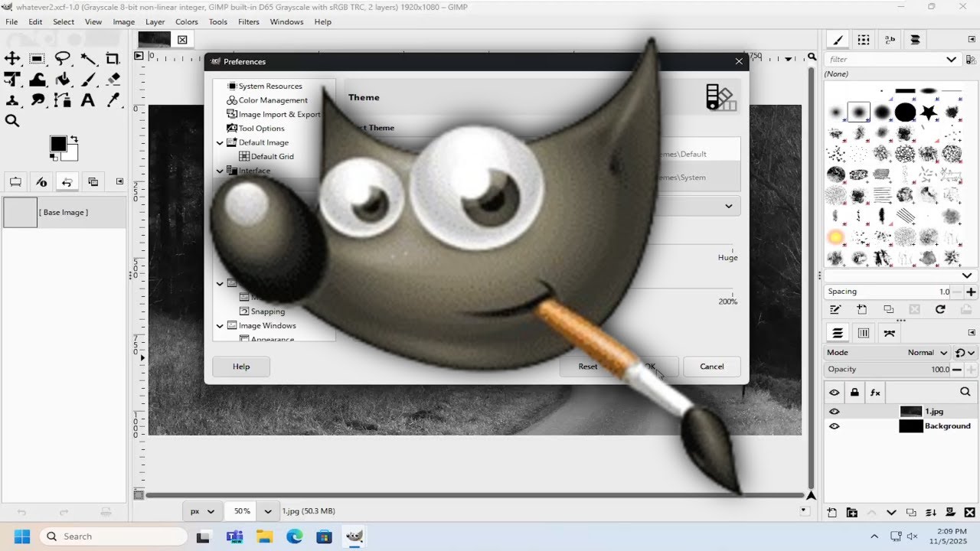Viewport: 980px width, 551px height.
Task: Switch to the Channels tab
Action: click(864, 333)
